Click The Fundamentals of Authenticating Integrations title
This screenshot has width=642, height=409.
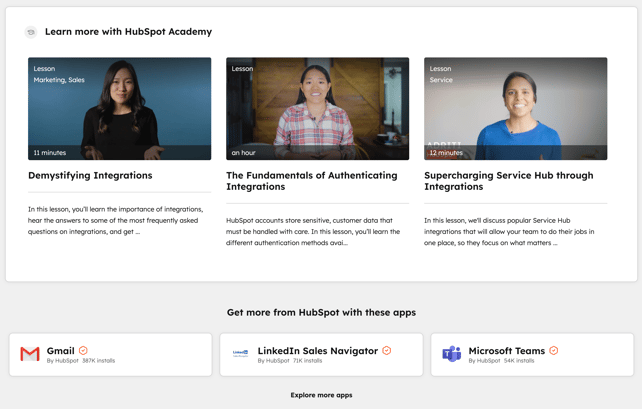[312, 181]
